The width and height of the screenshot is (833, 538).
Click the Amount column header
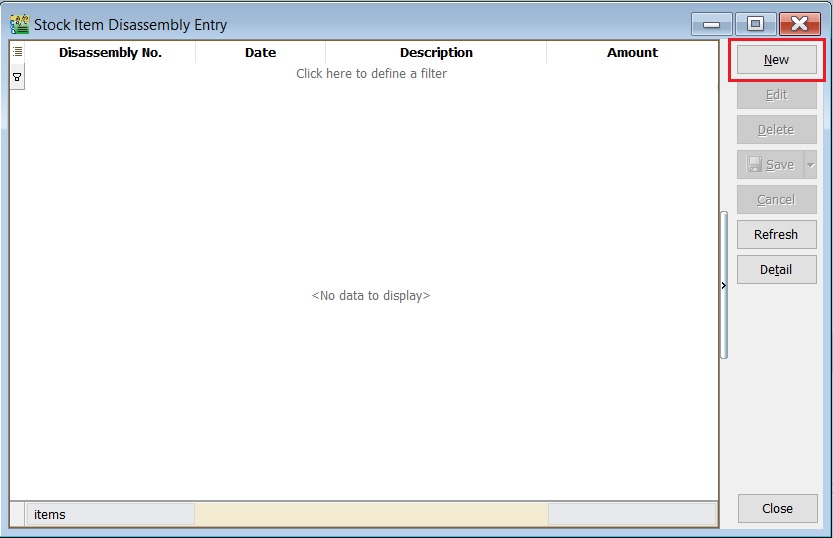[632, 53]
